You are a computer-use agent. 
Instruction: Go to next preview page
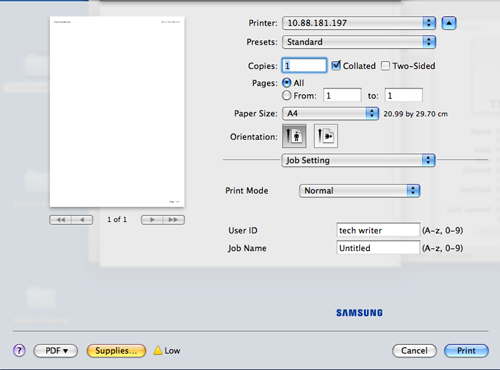[152, 220]
